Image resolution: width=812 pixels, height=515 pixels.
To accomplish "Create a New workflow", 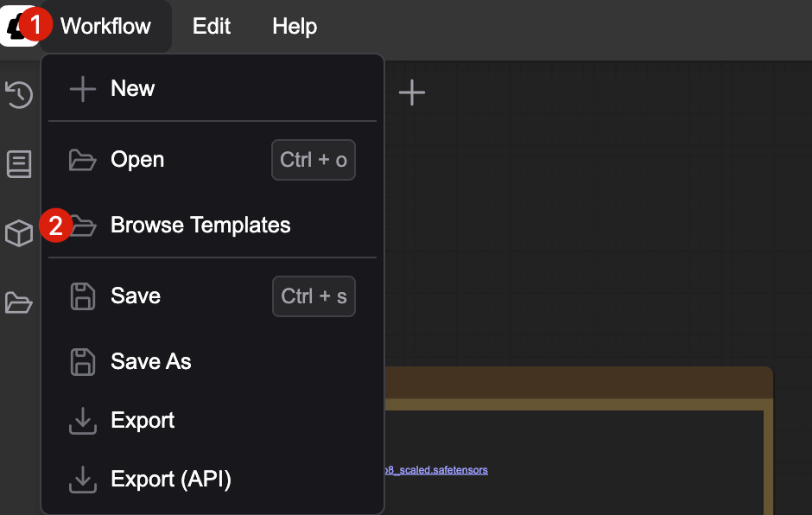I will click(213, 89).
